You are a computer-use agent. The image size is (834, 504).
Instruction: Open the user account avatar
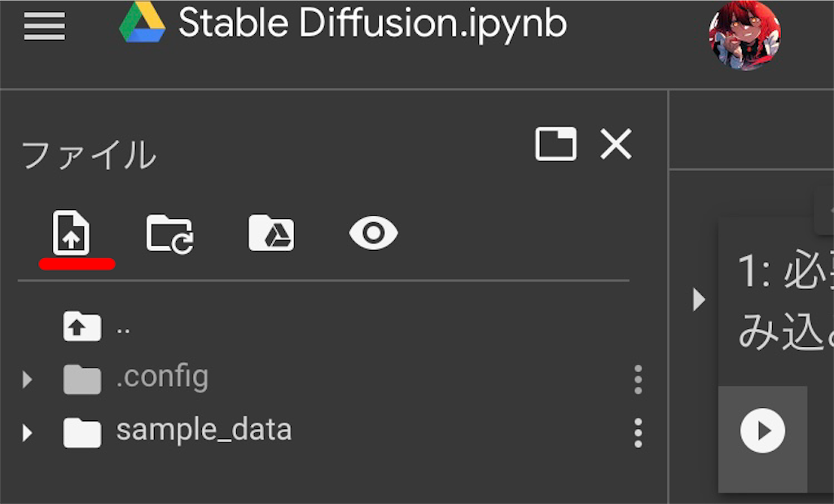click(744, 34)
